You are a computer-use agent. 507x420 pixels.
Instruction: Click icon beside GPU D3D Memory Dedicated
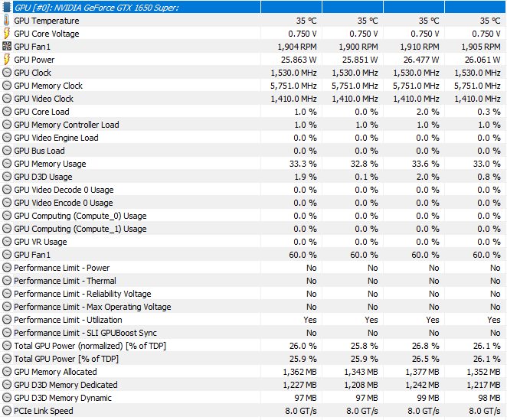[x=6, y=385]
